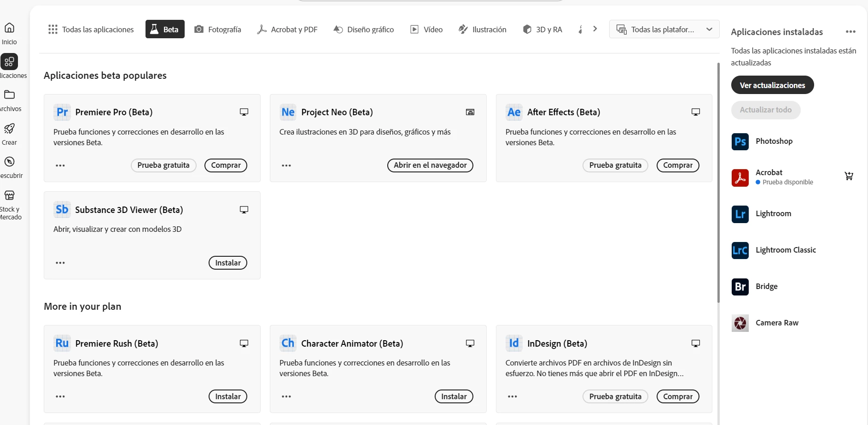Click the Premiere Rush (Beta) icon

point(62,343)
